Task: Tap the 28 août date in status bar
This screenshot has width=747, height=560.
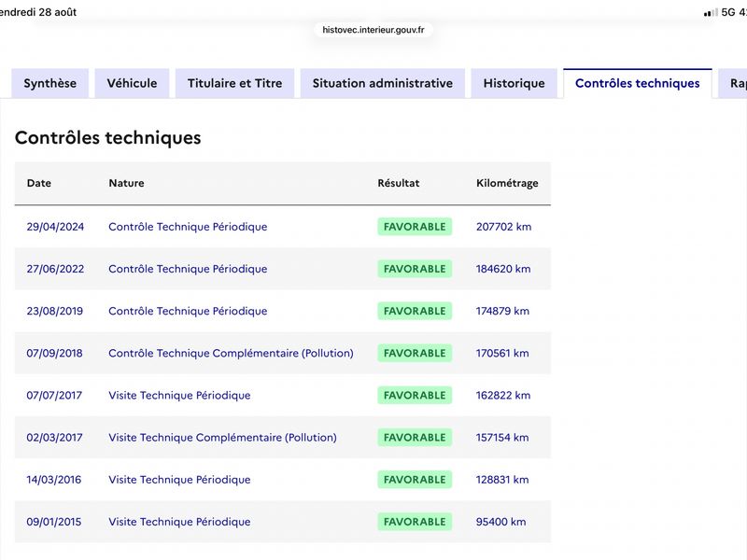Action: 58,12
